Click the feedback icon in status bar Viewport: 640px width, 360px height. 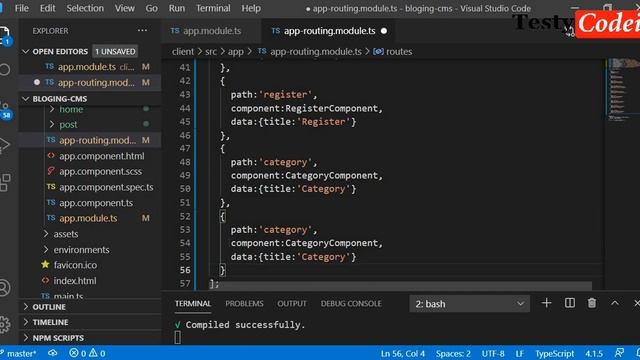(619, 353)
